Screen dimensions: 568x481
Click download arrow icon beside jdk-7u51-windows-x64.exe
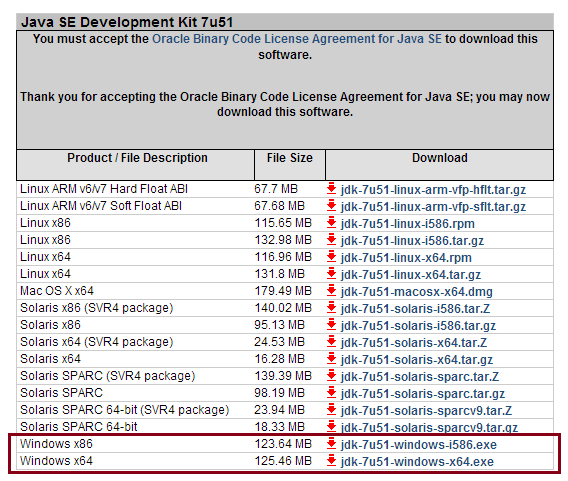331,461
